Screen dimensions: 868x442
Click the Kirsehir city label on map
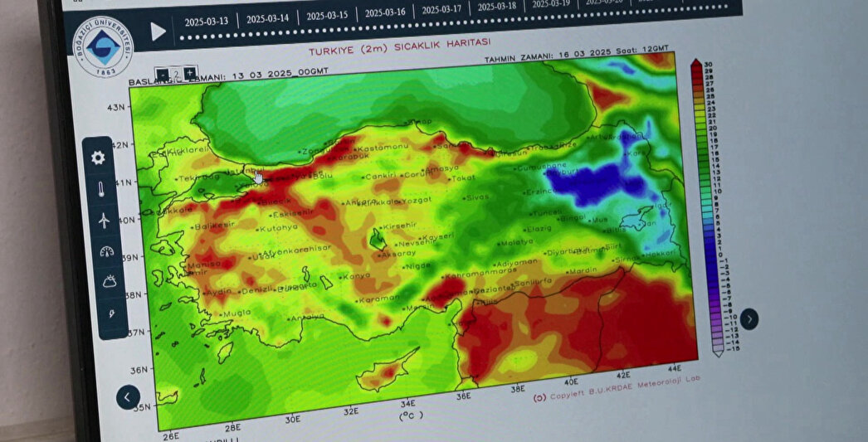[x=397, y=226]
